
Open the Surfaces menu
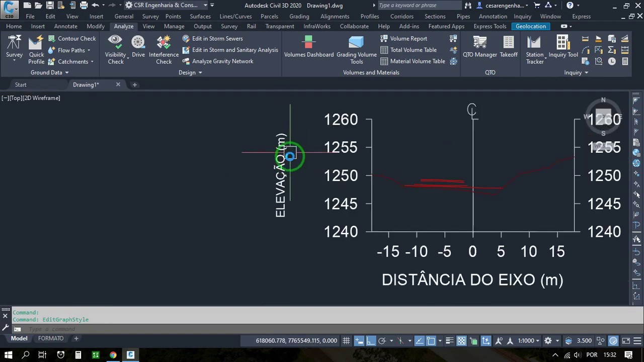click(200, 16)
